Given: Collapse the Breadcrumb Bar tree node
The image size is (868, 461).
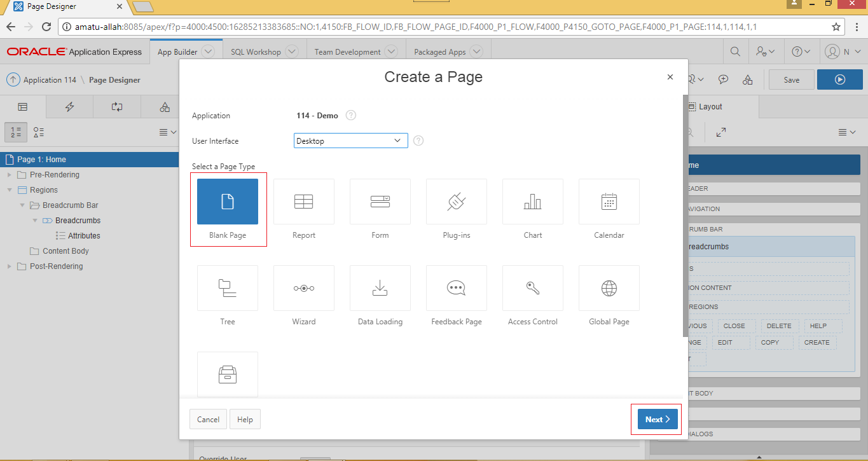Looking at the screenshot, I should tap(22, 205).
